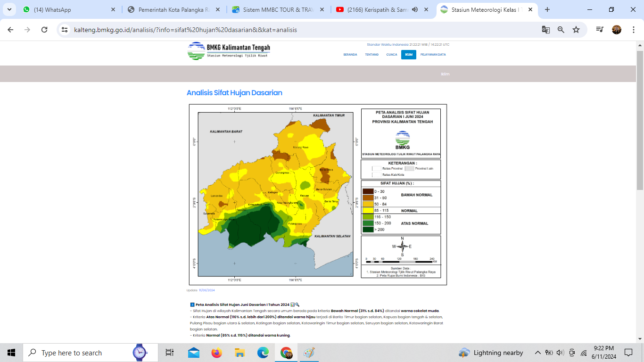This screenshot has height=362, width=644.
Task: Click the address bar URL
Action: click(x=185, y=30)
